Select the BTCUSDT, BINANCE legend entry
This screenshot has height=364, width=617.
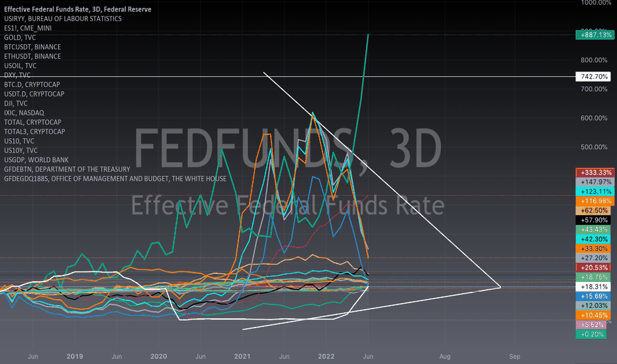[x=32, y=47]
